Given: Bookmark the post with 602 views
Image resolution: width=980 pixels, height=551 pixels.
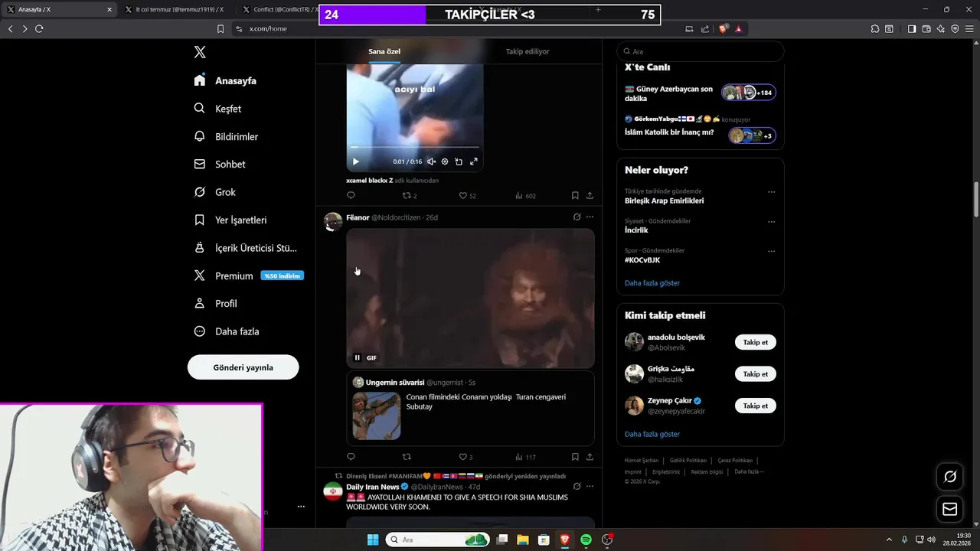Looking at the screenshot, I should pyautogui.click(x=575, y=195).
